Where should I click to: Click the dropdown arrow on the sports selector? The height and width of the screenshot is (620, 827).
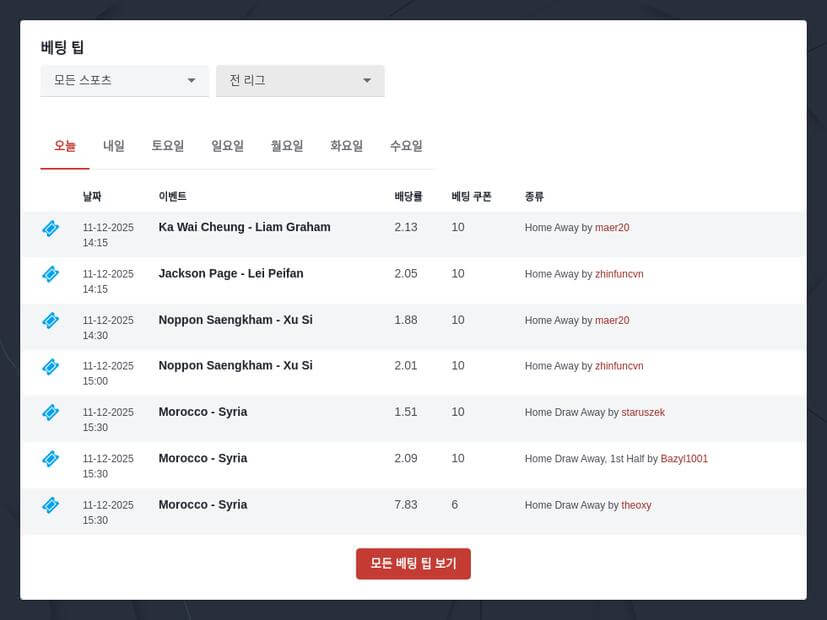click(191, 81)
